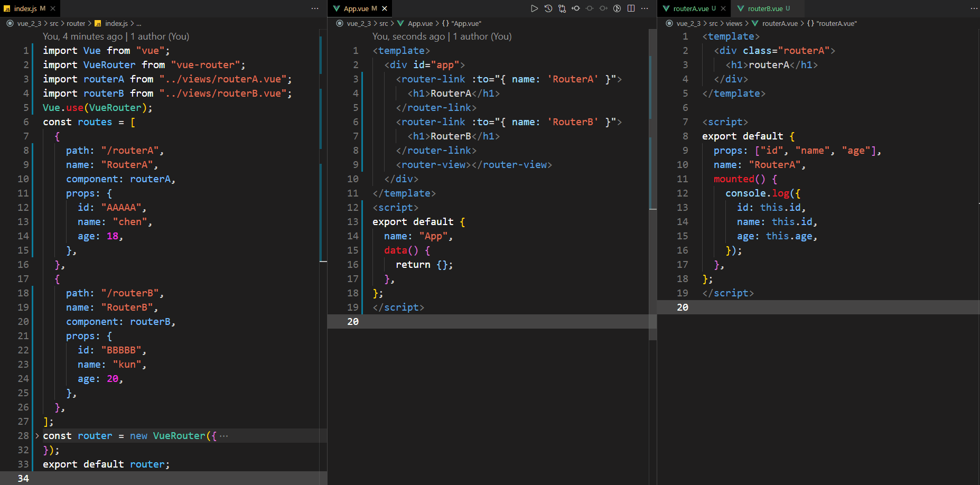Open 'src' segment in App.vue breadcrumb
980x485 pixels.
coord(384,23)
